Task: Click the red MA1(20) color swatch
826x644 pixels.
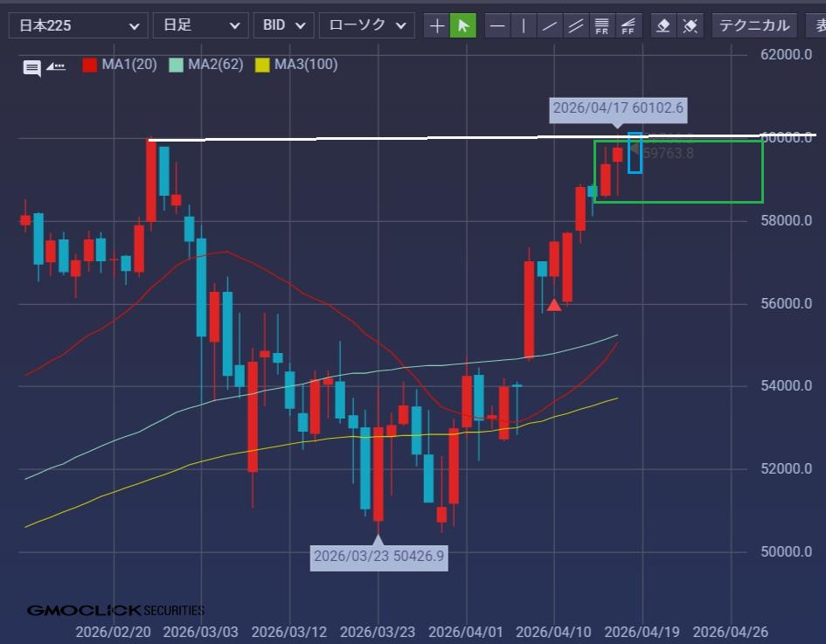Action: [90, 65]
